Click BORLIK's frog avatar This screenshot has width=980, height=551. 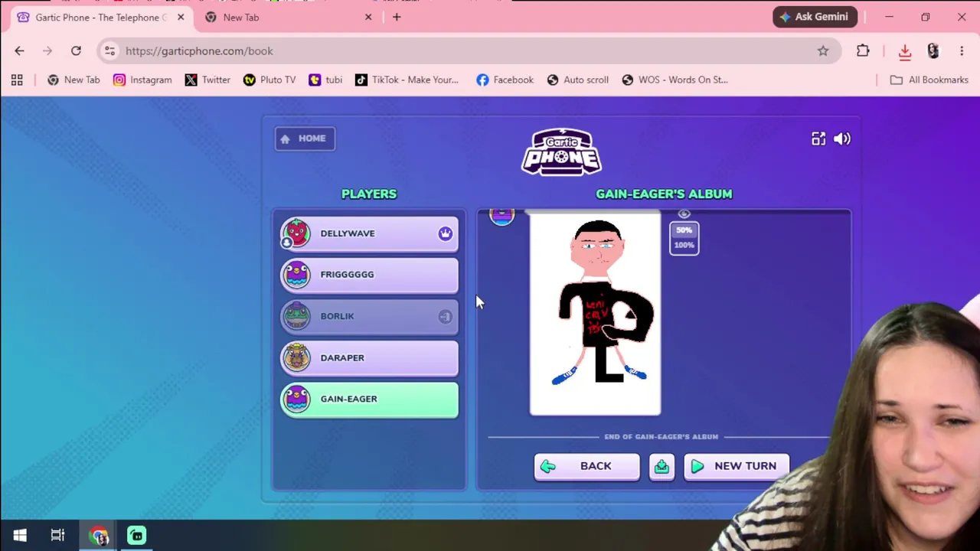296,316
